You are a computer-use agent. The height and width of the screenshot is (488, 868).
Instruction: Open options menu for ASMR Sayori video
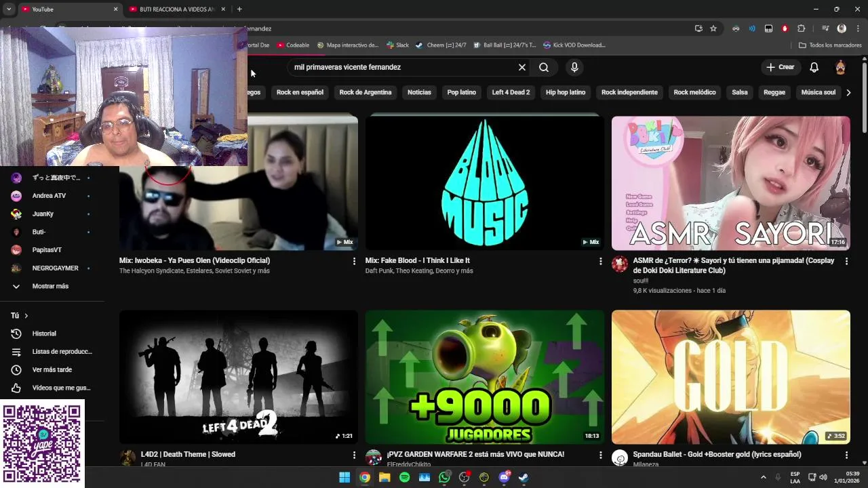click(846, 261)
